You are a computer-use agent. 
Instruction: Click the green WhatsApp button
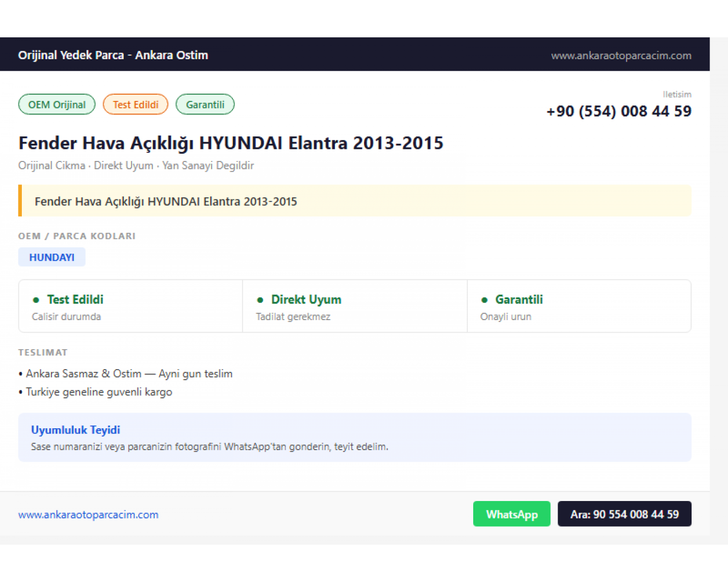pos(512,514)
